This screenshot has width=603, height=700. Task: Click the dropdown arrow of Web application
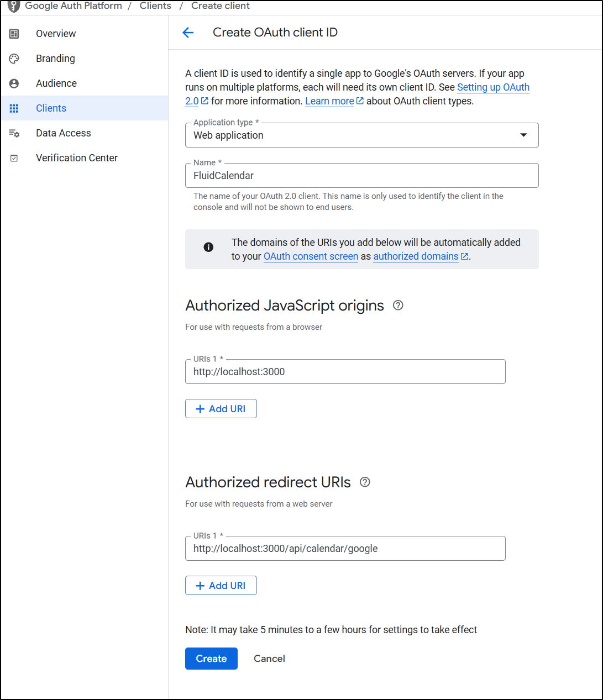(x=523, y=135)
